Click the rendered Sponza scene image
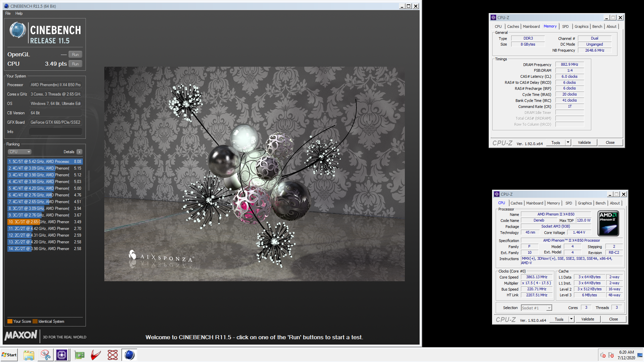644x362 pixels. pyautogui.click(x=254, y=174)
